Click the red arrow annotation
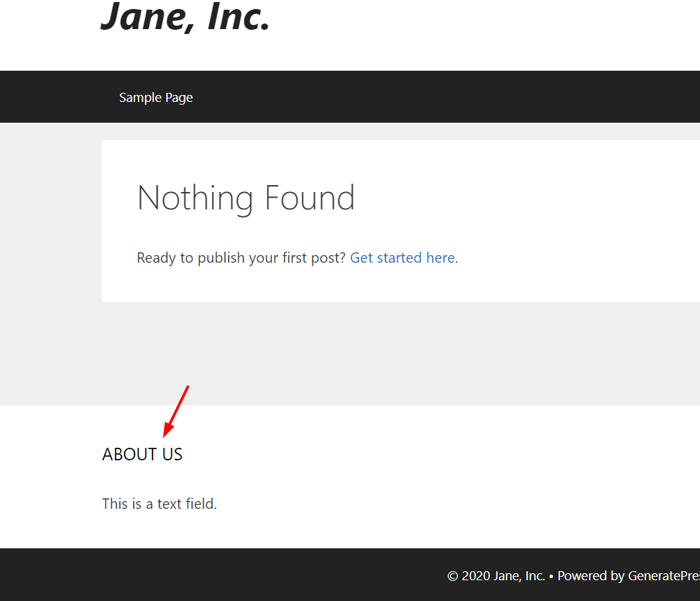700x601 pixels. [176, 411]
